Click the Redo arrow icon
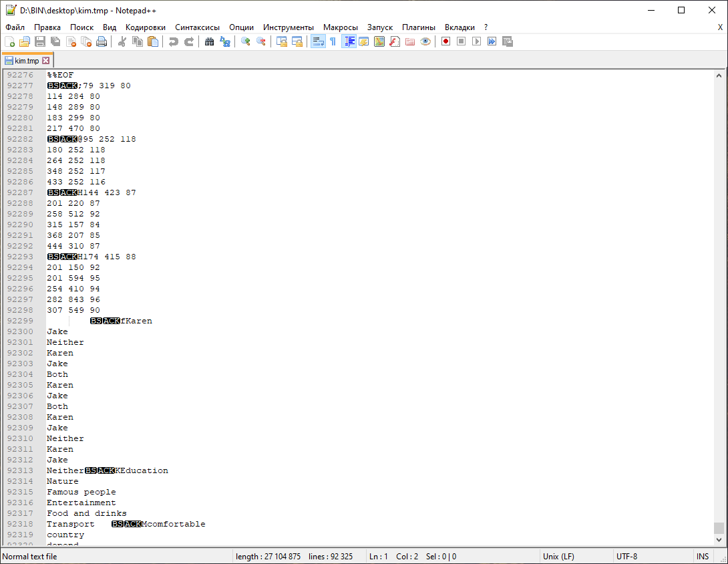Image resolution: width=728 pixels, height=564 pixels. point(189,42)
